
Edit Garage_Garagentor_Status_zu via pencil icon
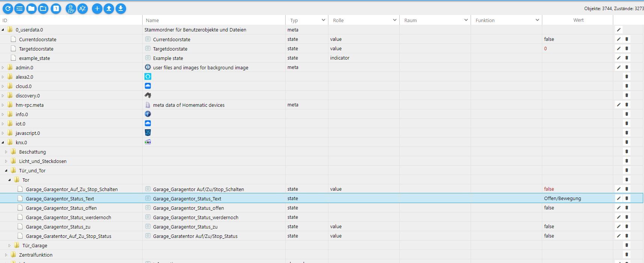click(618, 226)
